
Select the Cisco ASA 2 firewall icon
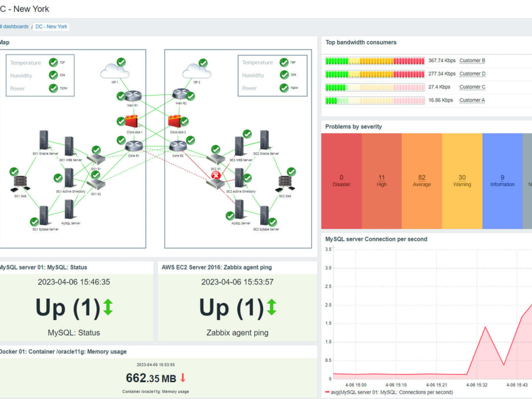coord(177,121)
